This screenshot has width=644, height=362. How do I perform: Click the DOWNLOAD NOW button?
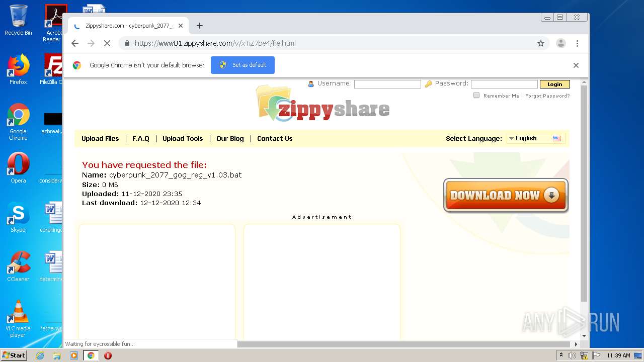506,195
